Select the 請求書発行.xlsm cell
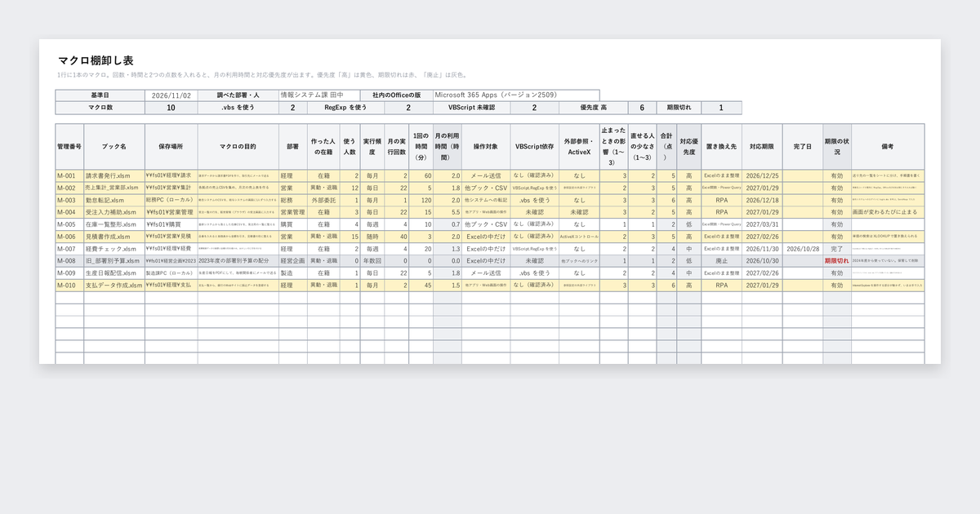 [114, 175]
